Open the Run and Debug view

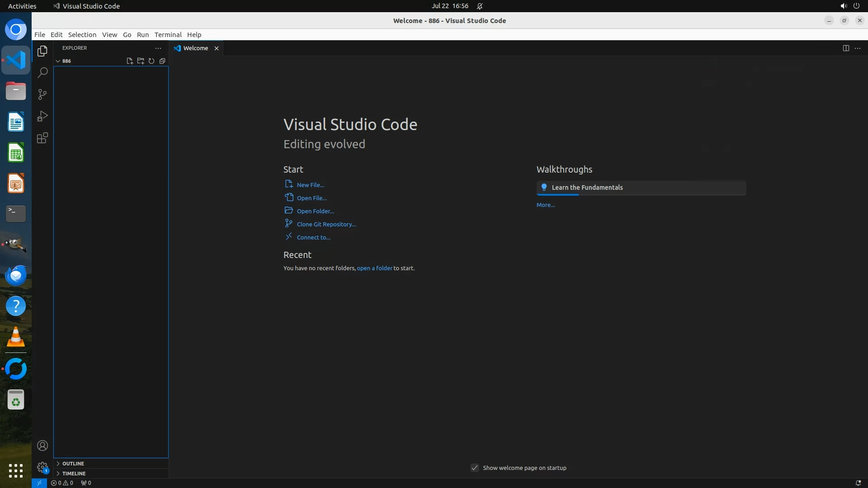(42, 116)
